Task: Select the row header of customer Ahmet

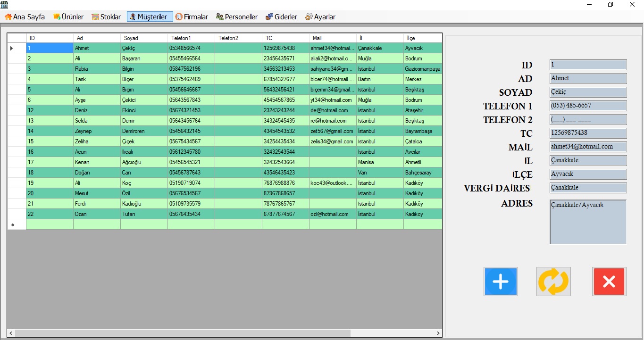Action: click(17, 48)
